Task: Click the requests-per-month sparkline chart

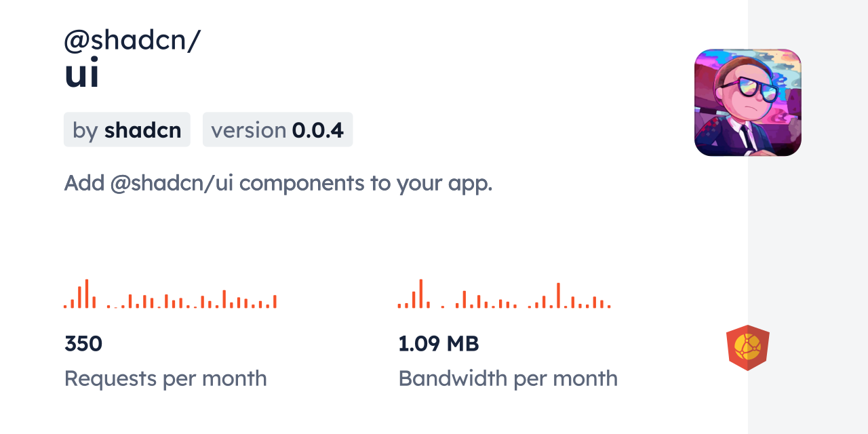Action: click(170, 294)
